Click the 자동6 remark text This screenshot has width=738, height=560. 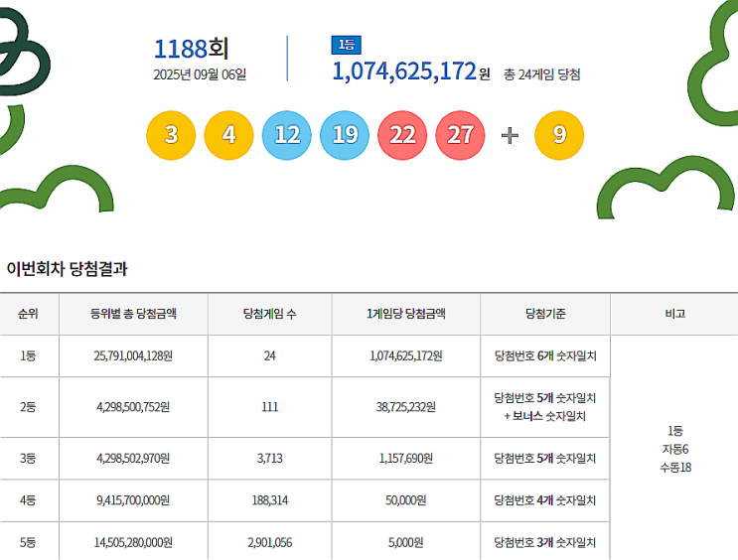click(675, 449)
